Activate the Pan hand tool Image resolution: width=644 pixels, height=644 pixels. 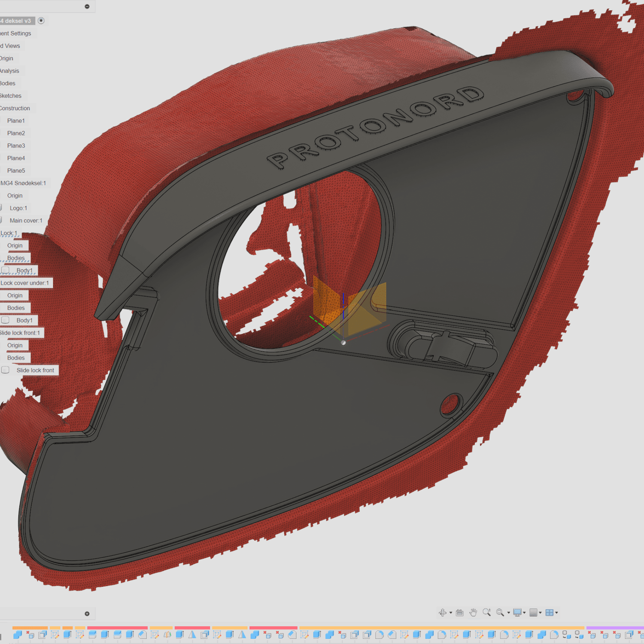pos(473,613)
